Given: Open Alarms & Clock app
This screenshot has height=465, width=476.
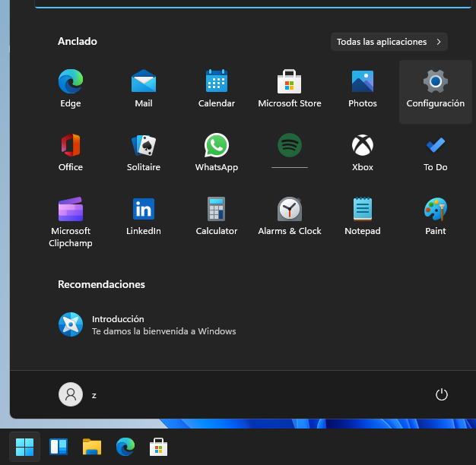Looking at the screenshot, I should (x=289, y=216).
